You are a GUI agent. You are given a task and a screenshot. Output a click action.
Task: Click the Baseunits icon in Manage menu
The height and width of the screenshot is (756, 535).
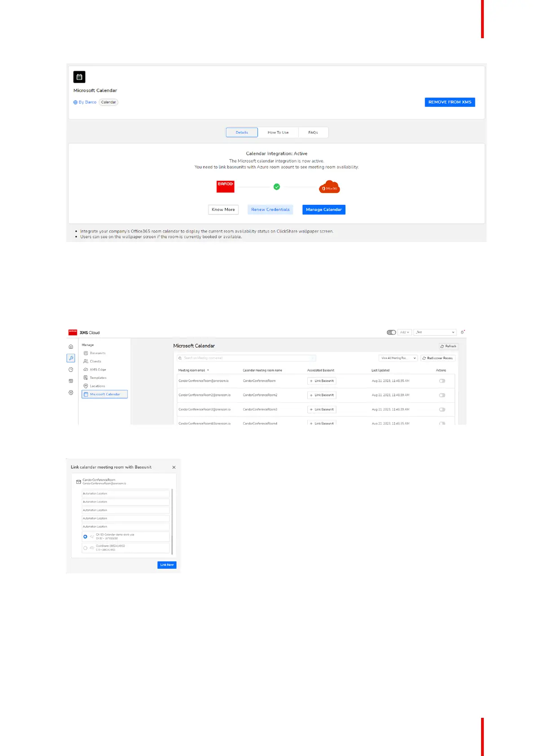point(86,353)
